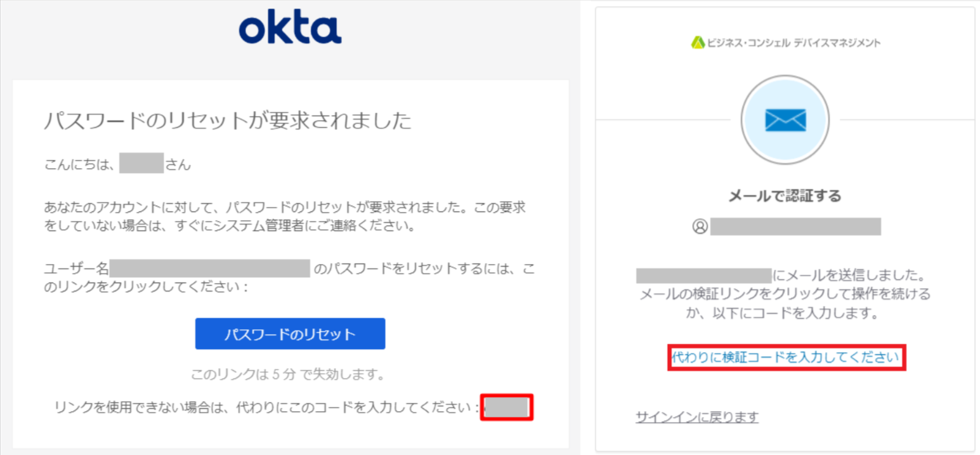Click the リンクを使用できない場合は instruction text
Viewport: 980px width, 455px height.
(266, 408)
